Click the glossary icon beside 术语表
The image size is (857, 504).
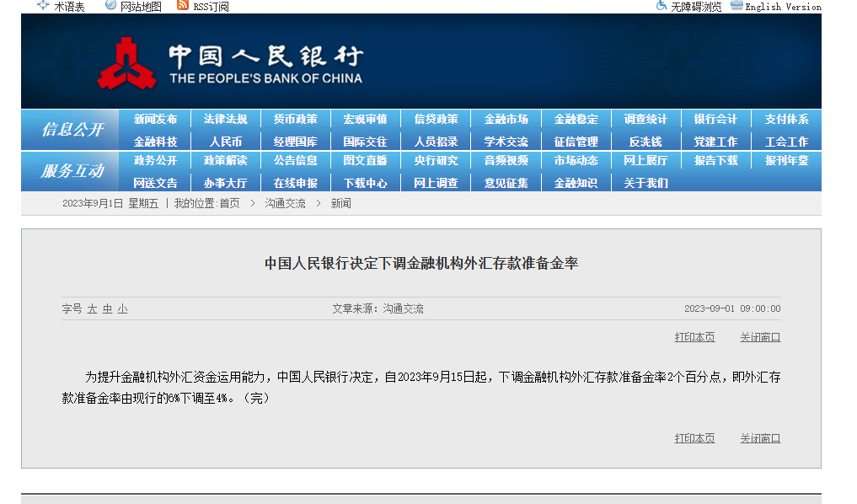[43, 5]
